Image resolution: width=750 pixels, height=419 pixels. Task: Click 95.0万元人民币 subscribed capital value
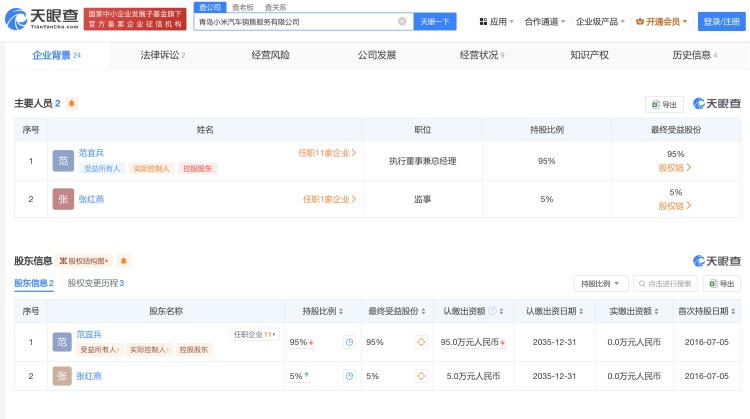tap(473, 342)
